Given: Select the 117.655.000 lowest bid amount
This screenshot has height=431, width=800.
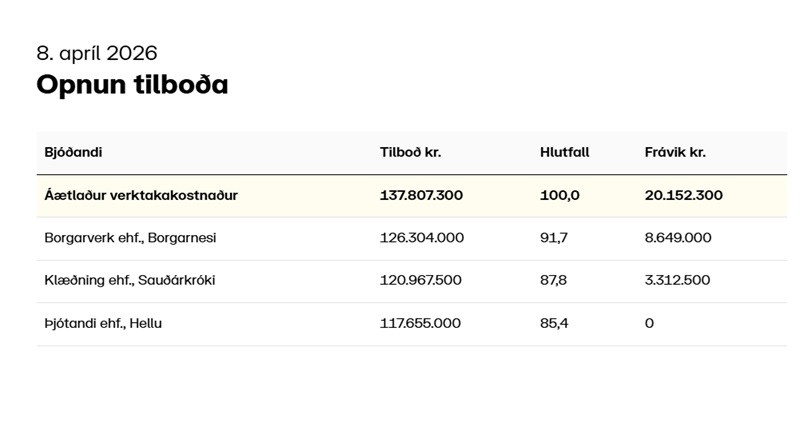Looking at the screenshot, I should [x=420, y=323].
